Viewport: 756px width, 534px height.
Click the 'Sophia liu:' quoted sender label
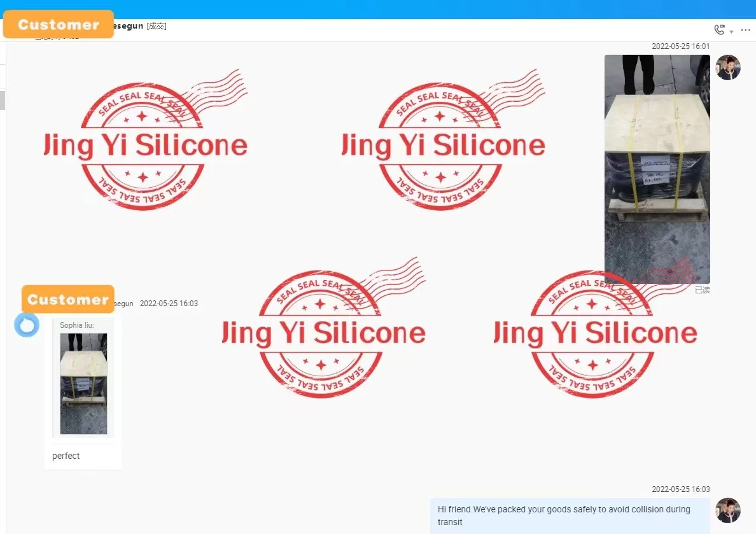[76, 325]
